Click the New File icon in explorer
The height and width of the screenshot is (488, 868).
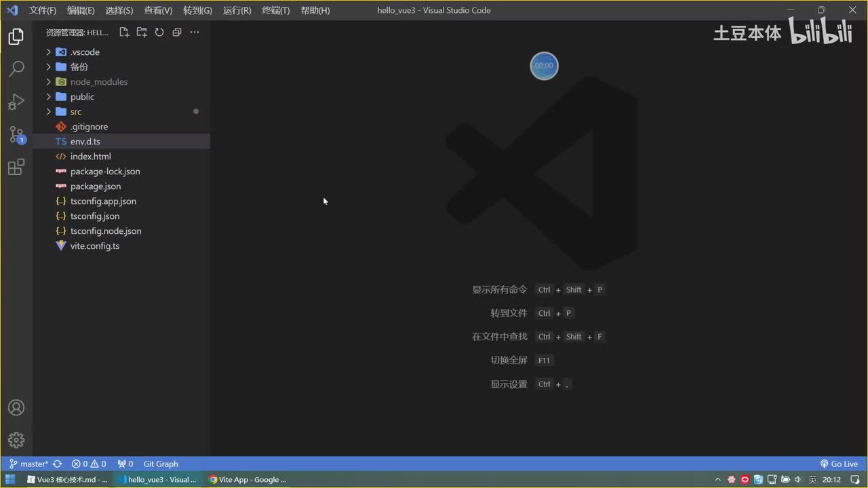[x=124, y=32]
